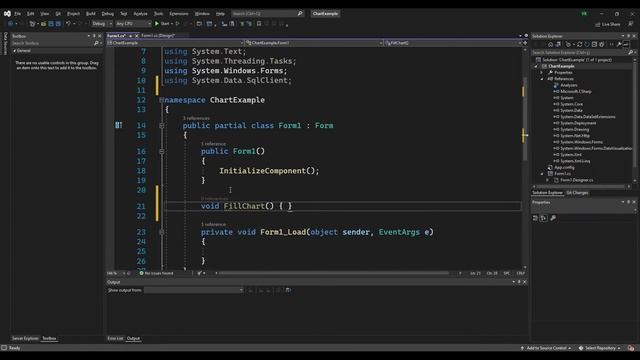Open the FillChart member dropdown
This screenshot has height=360, width=640.
[x=453, y=43]
